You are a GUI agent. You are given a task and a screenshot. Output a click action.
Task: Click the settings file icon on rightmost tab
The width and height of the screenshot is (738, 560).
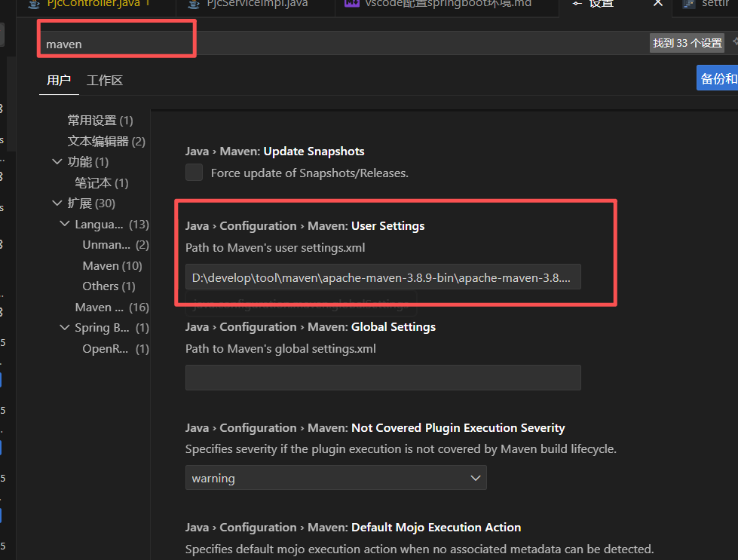[688, 4]
